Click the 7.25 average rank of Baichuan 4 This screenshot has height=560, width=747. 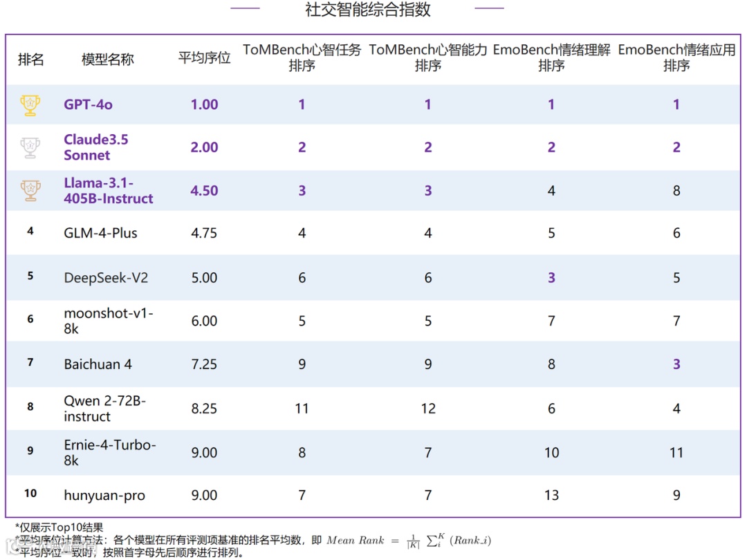tap(204, 364)
